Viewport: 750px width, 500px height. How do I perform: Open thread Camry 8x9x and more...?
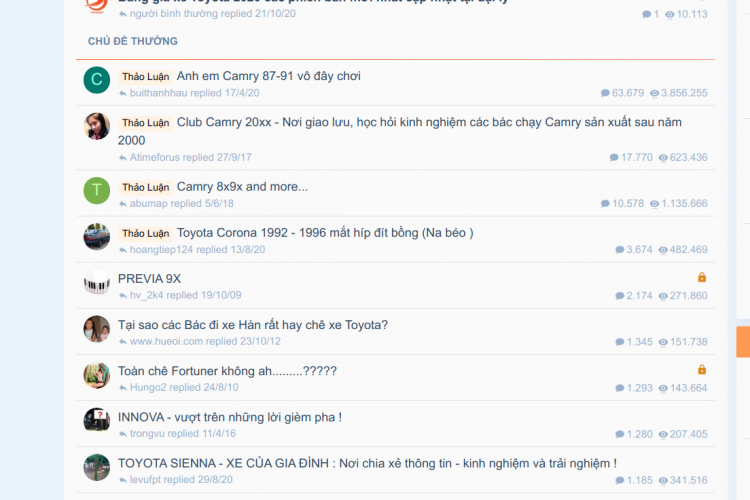[x=242, y=187]
